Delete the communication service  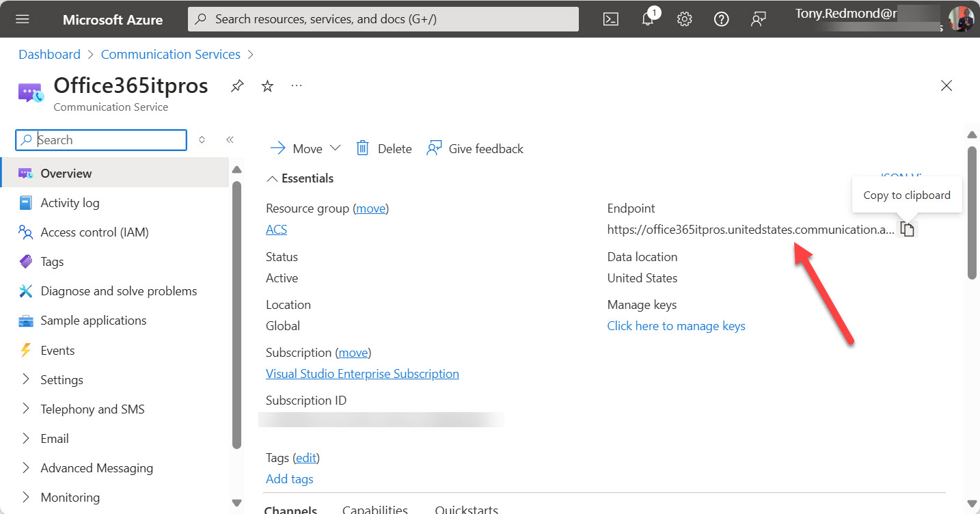click(384, 148)
